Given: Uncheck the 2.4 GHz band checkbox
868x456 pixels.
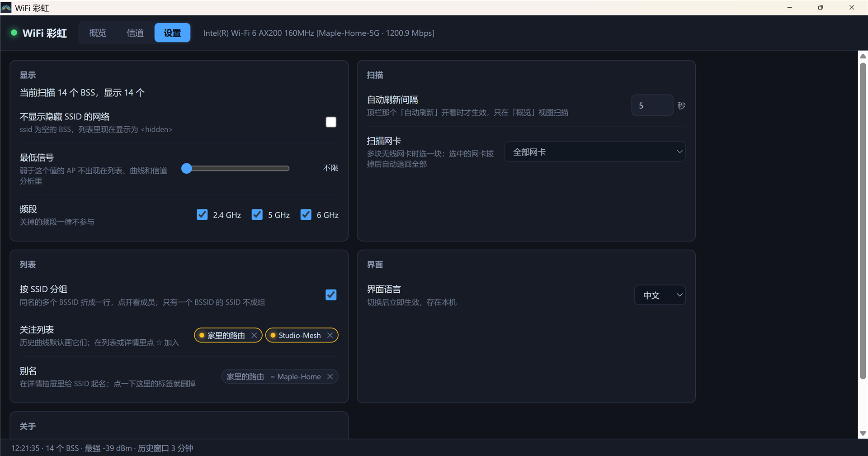Looking at the screenshot, I should (202, 214).
